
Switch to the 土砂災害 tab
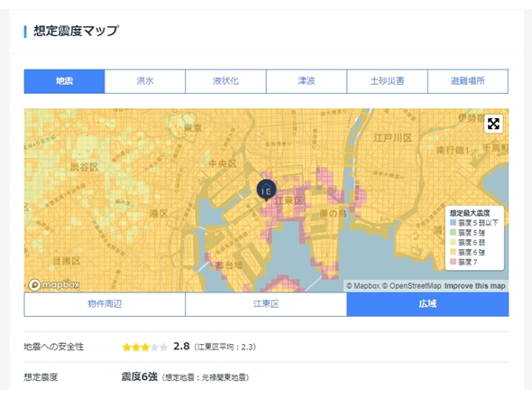point(387,81)
